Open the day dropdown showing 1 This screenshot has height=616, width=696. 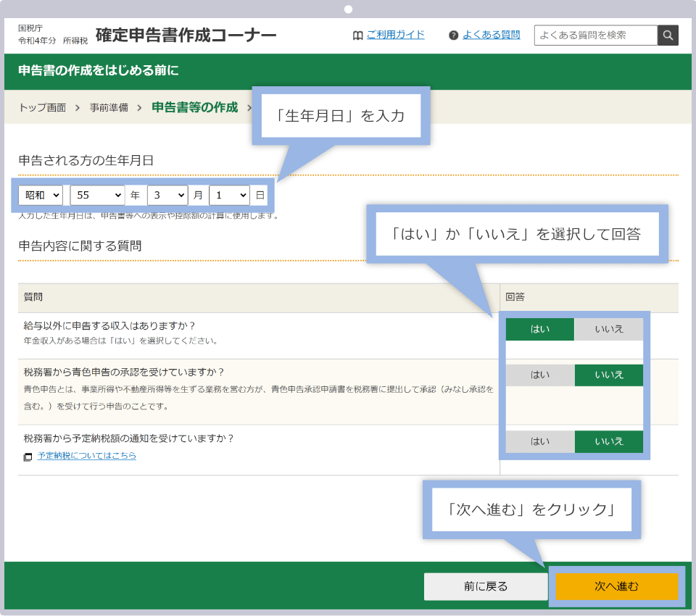point(230,195)
